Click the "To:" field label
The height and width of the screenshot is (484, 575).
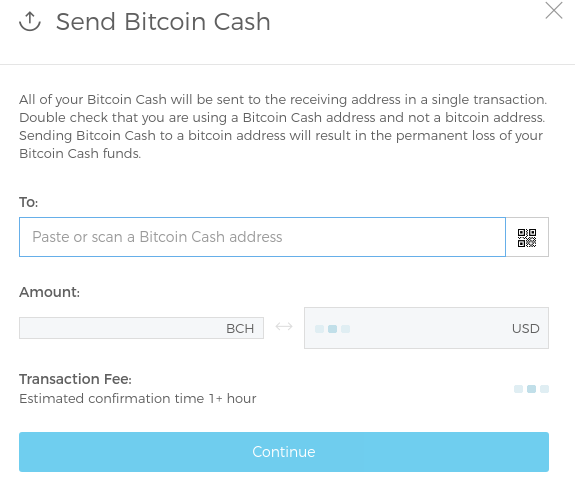pos(29,202)
